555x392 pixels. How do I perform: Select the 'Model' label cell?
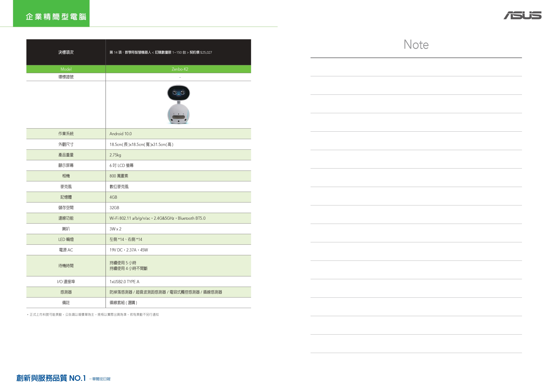66,69
